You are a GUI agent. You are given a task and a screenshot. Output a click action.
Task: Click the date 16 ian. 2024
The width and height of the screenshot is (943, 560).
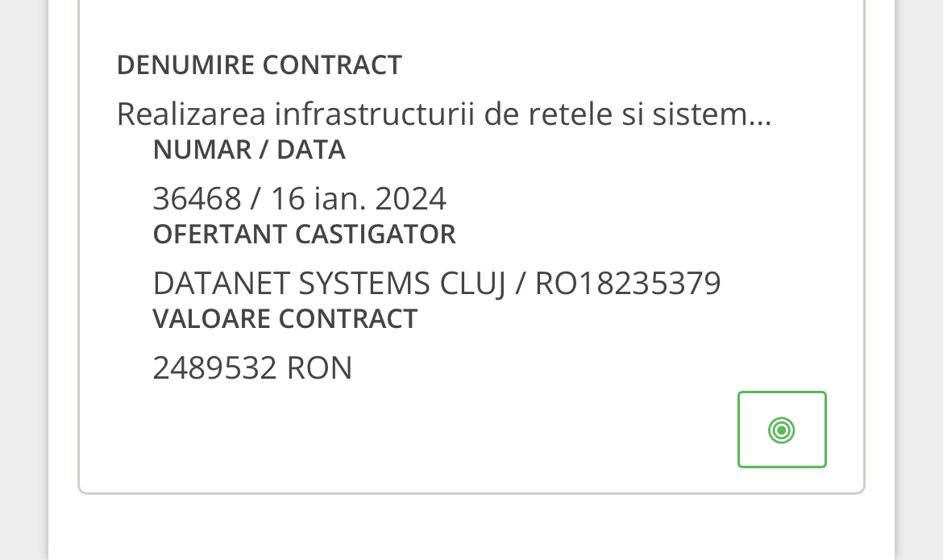pos(358,198)
